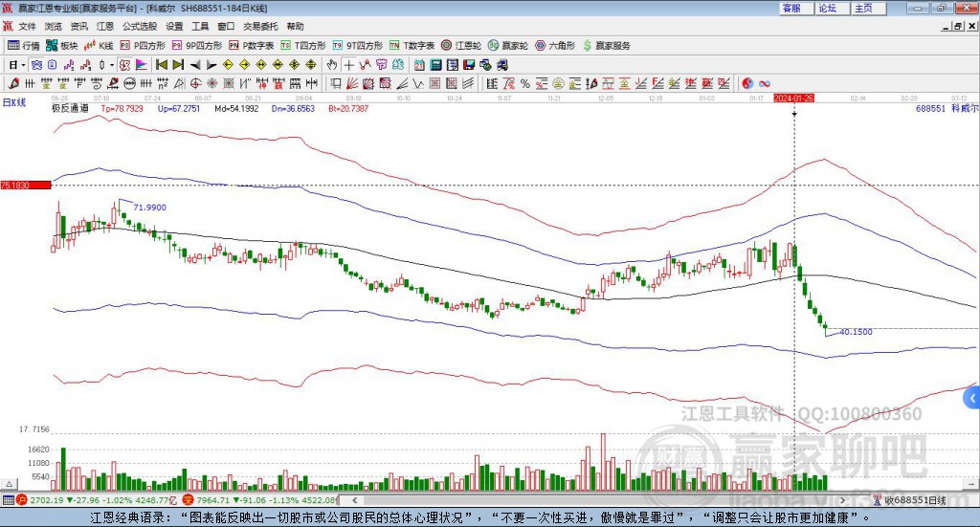Image resolution: width=980 pixels, height=527 pixels.
Task: Open the 9P四方形 tool
Action: point(197,46)
